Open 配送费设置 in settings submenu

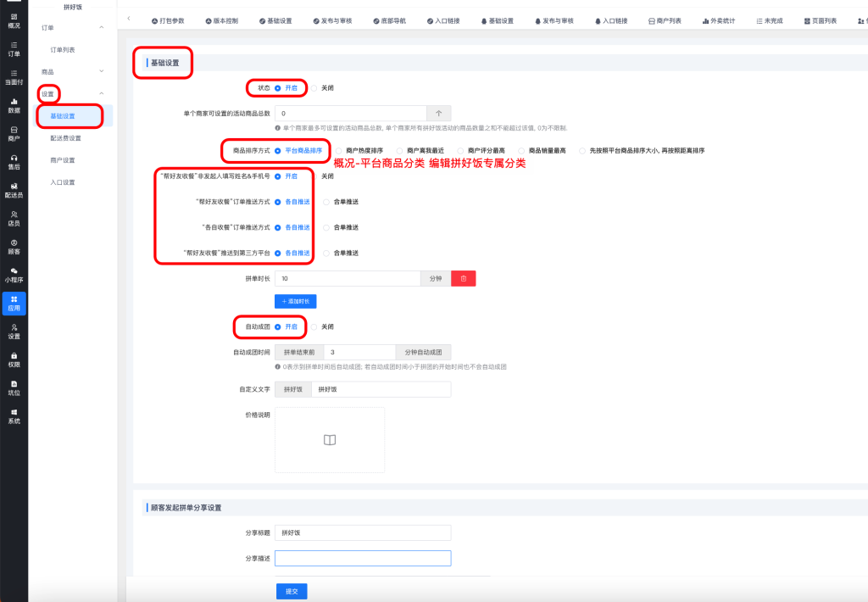pyautogui.click(x=66, y=137)
